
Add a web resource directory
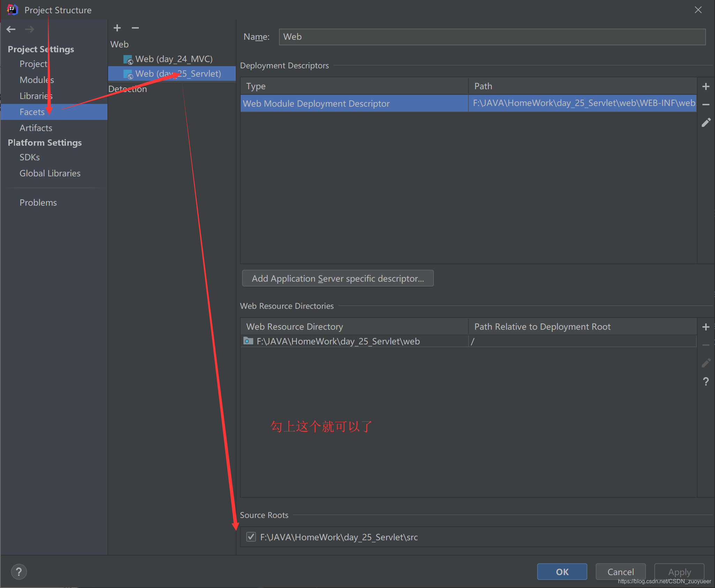(706, 327)
